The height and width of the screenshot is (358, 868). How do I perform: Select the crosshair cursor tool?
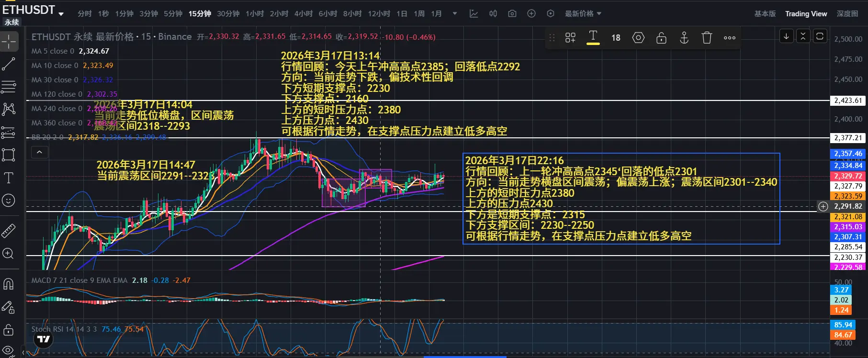click(x=9, y=42)
